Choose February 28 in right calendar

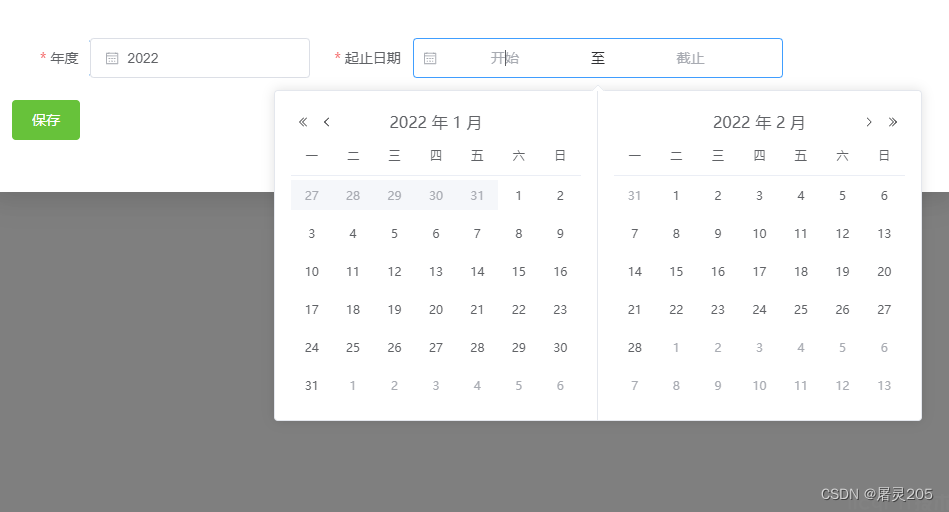(634, 348)
